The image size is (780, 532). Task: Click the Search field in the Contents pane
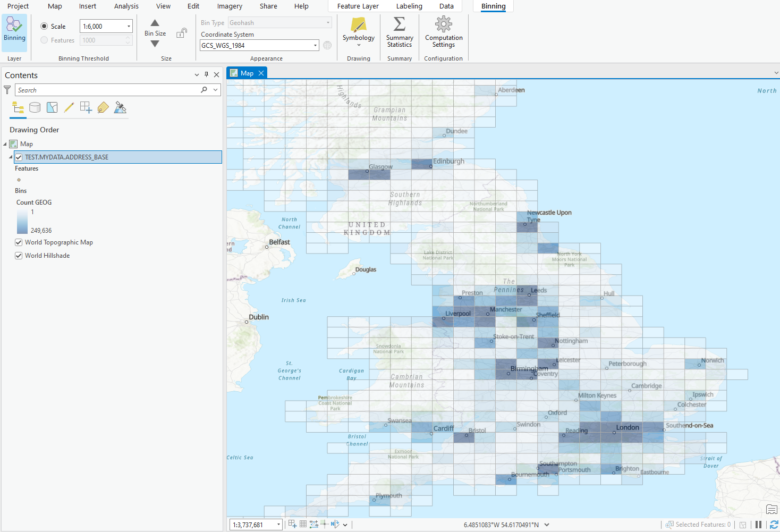(x=106, y=89)
